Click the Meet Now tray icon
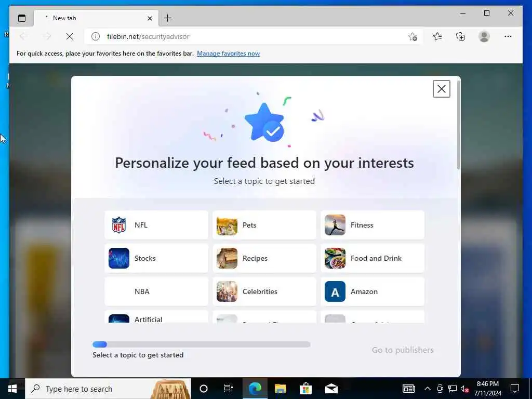The height and width of the screenshot is (399, 532). click(440, 389)
